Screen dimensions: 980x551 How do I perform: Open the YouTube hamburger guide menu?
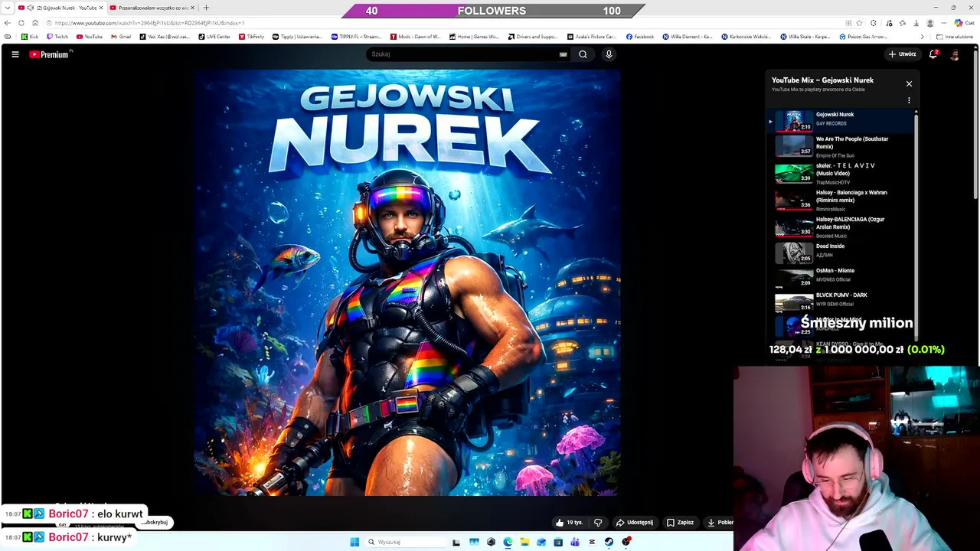click(x=15, y=54)
